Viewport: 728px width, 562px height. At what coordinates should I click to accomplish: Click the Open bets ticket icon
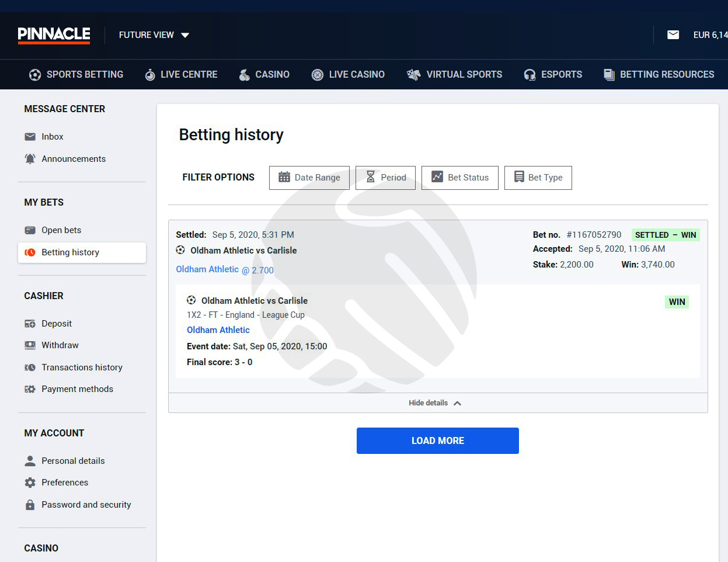point(30,230)
